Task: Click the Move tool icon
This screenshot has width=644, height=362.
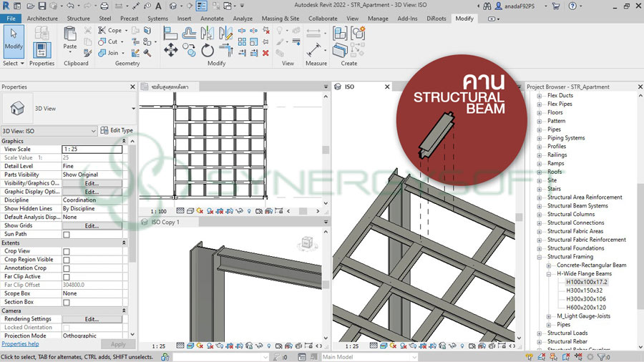Action: pos(171,50)
